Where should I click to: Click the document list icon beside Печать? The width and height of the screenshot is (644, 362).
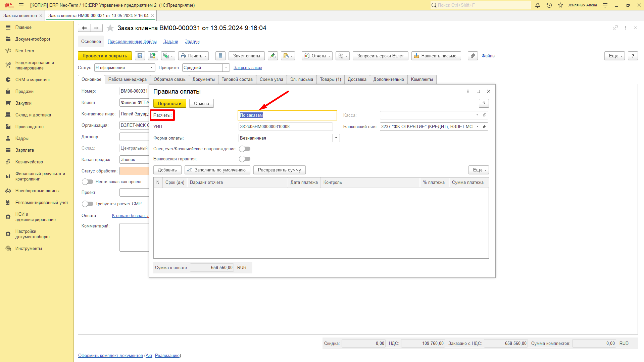tap(220, 56)
